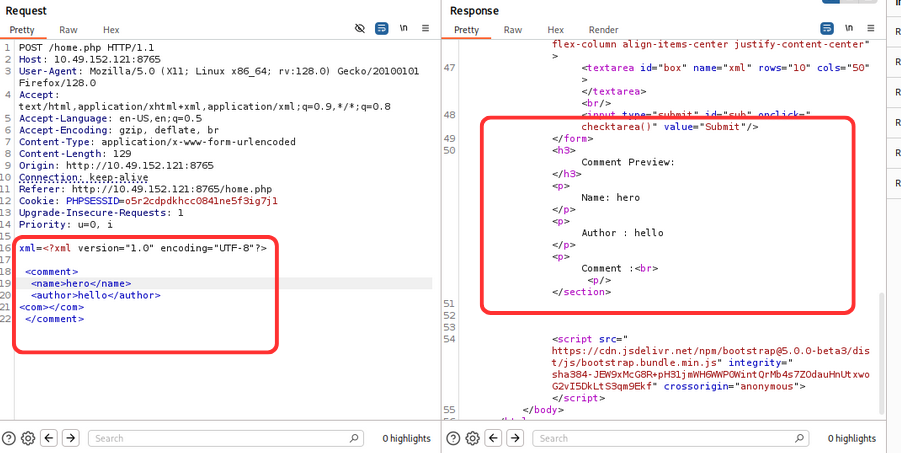Select the Response Hex tab
Image resolution: width=901 pixels, height=453 pixels.
555,30
